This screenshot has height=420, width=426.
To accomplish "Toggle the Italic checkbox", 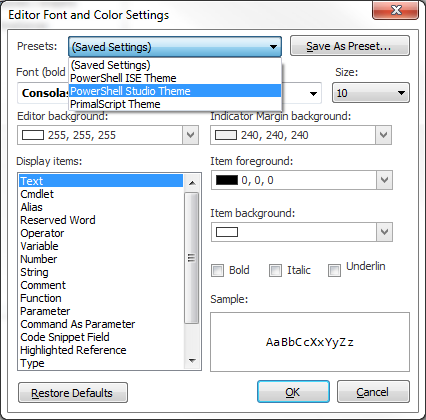I will (275, 270).
